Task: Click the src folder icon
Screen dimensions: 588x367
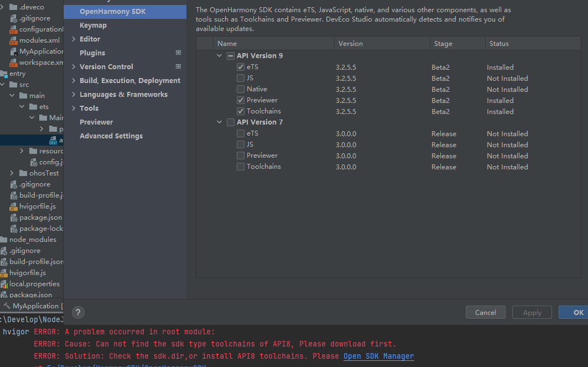Action: [x=13, y=85]
